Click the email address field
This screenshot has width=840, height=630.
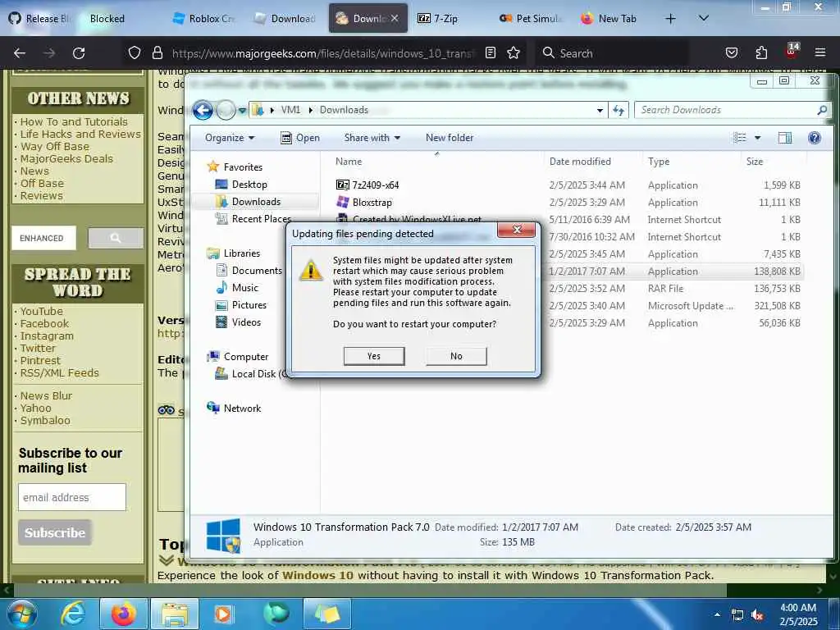pos(72,497)
